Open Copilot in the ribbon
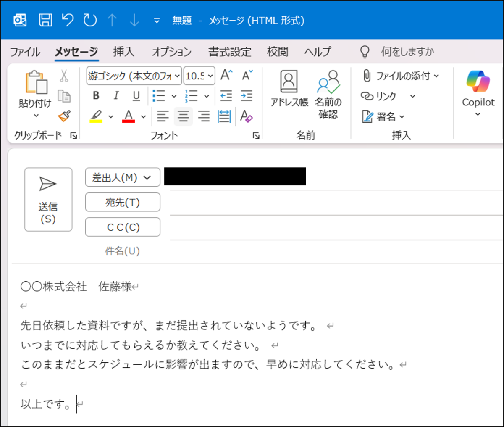Viewport: 504px width, 427px height. pyautogui.click(x=478, y=93)
